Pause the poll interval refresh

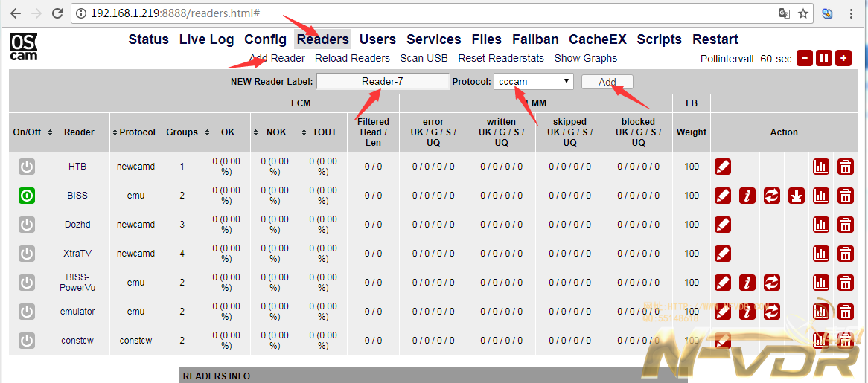point(823,58)
